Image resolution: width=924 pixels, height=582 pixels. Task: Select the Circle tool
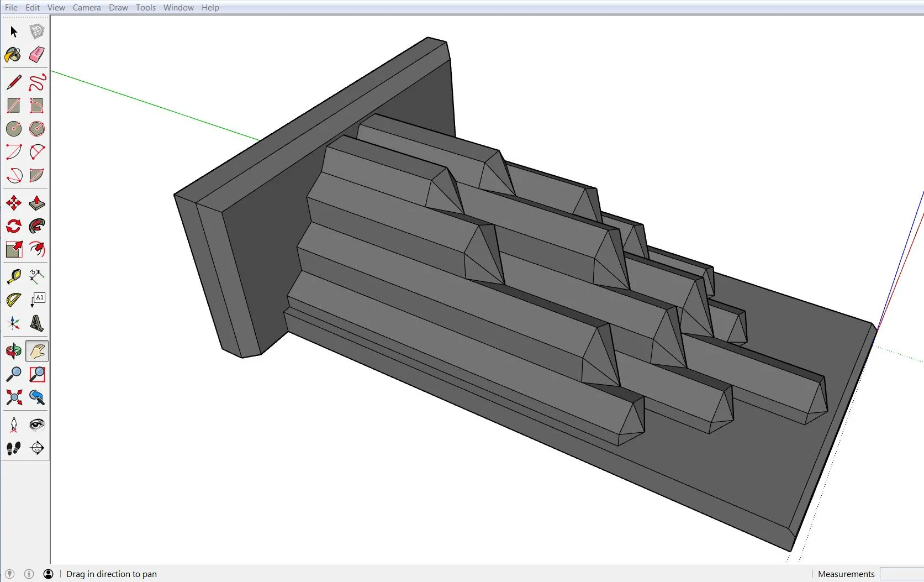(14, 129)
